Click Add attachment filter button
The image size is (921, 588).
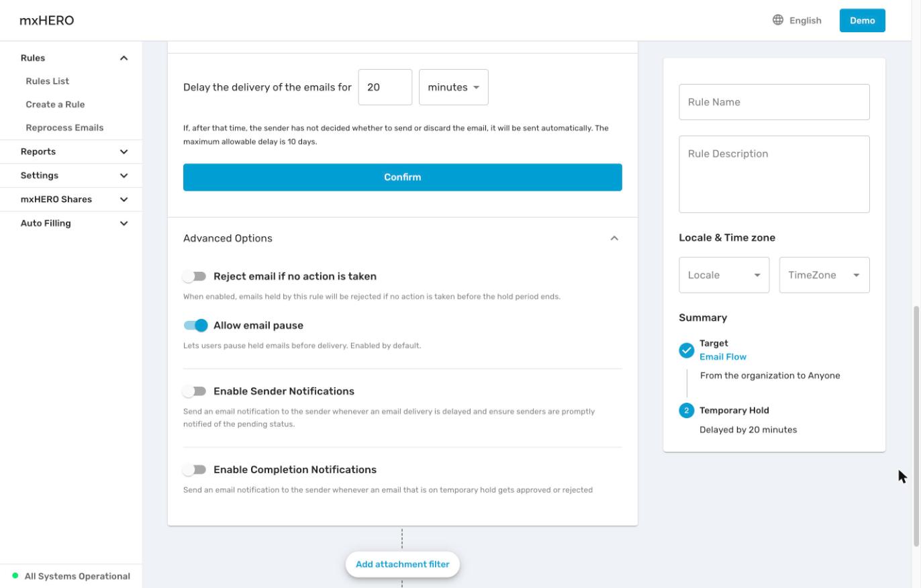(x=403, y=565)
